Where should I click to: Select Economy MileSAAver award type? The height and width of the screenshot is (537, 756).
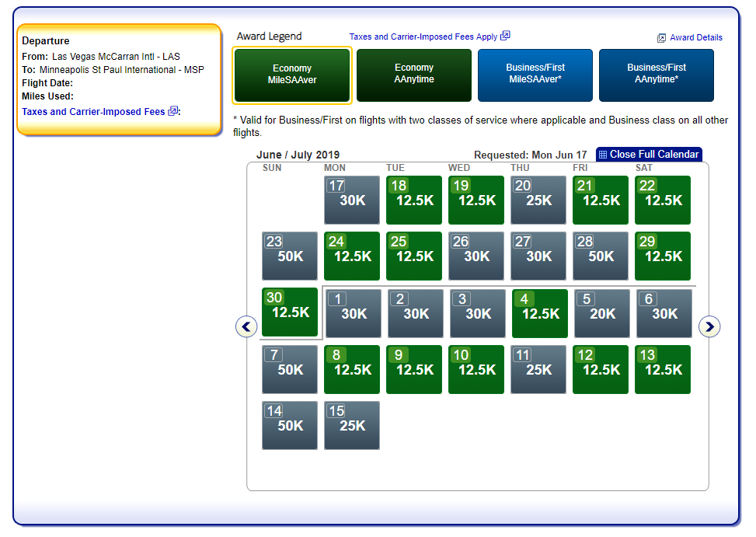[x=292, y=75]
